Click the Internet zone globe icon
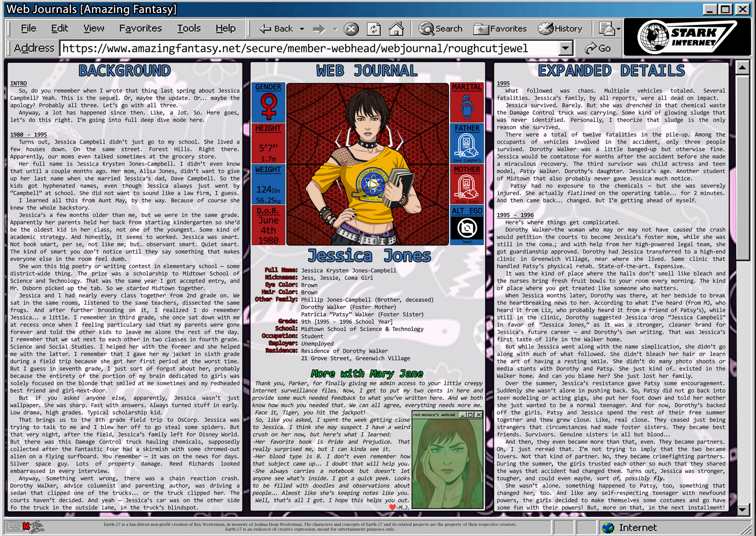 [608, 527]
